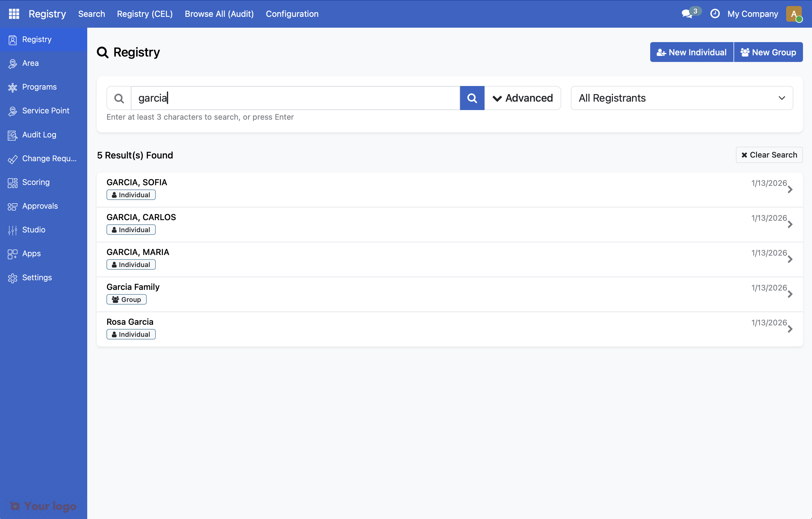Open the user avatar profile menu
Screen dimensions: 812x519
[x=795, y=14]
